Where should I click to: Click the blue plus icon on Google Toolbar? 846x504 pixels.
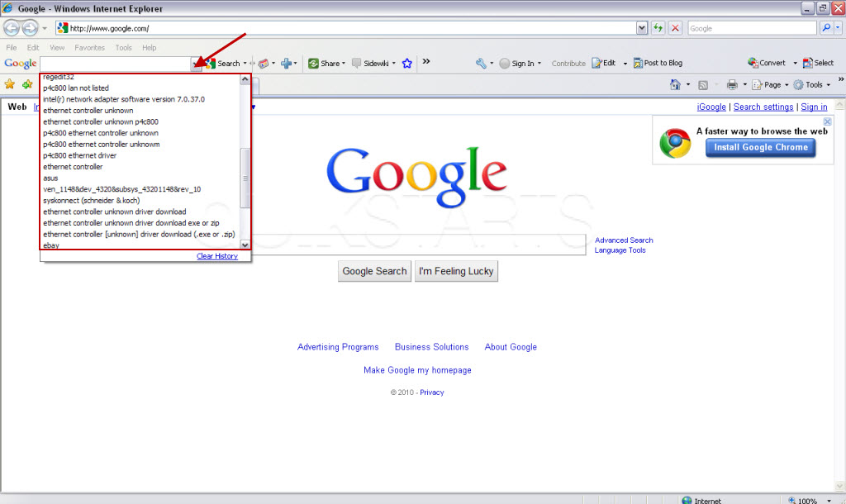coord(286,63)
